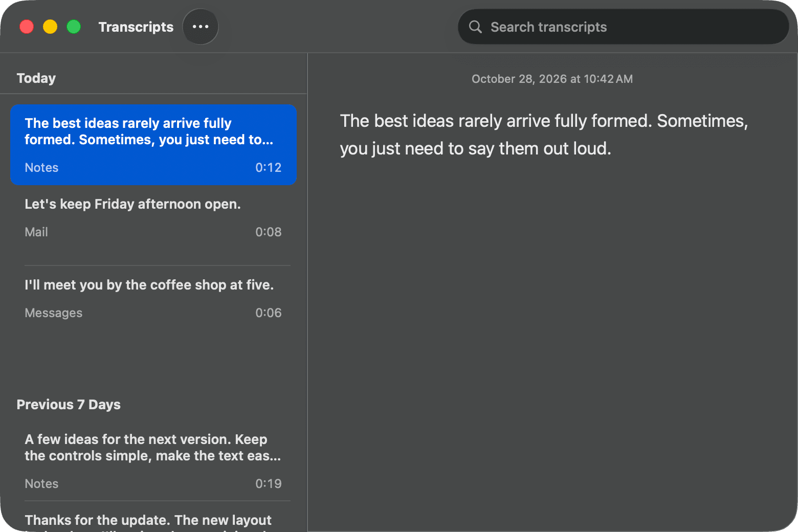Click the 0:06 duration value
This screenshot has height=532, width=798.
pos(268,313)
